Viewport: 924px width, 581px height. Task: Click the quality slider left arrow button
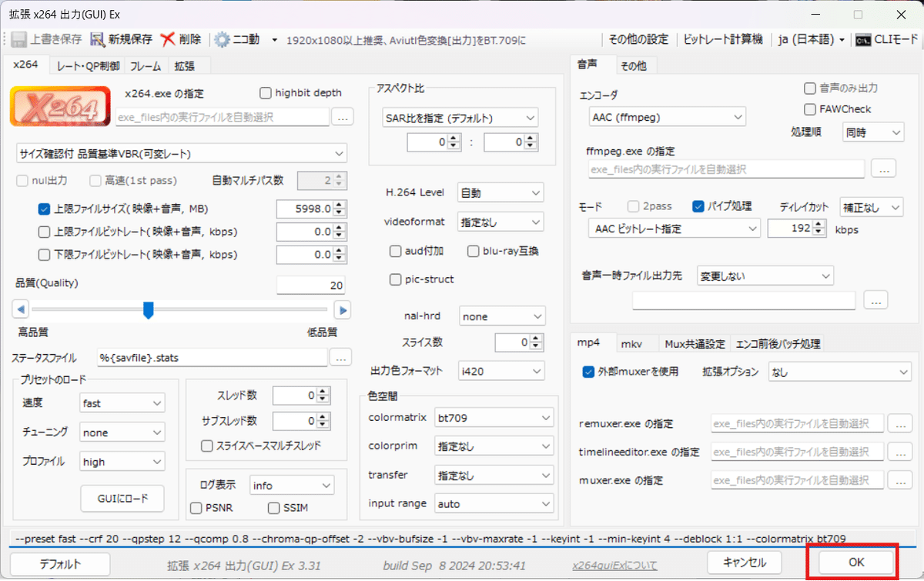click(22, 310)
